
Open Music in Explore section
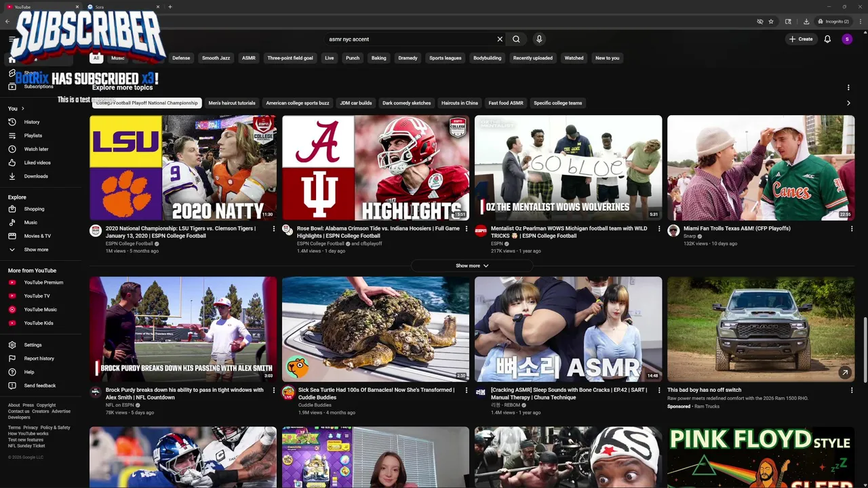[31, 222]
